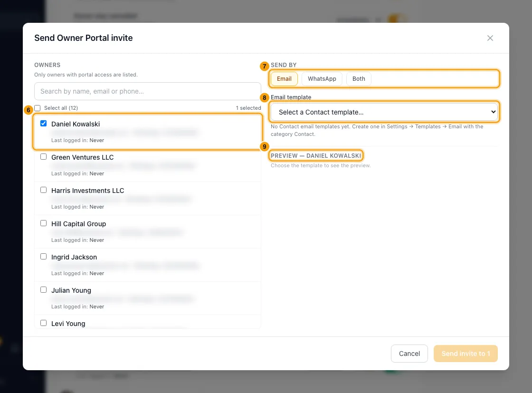Viewport: 532px width, 393px height.
Task: Click the Harris Investments LLC name
Action: (87, 191)
